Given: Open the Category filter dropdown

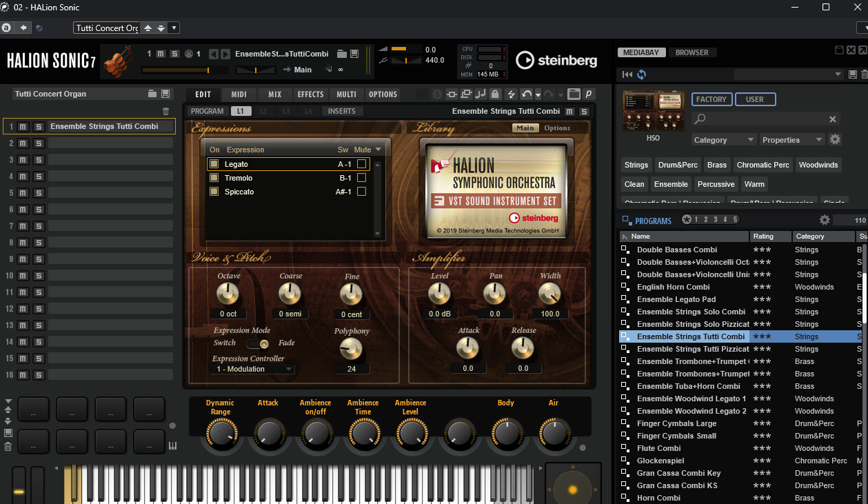Looking at the screenshot, I should (x=724, y=139).
